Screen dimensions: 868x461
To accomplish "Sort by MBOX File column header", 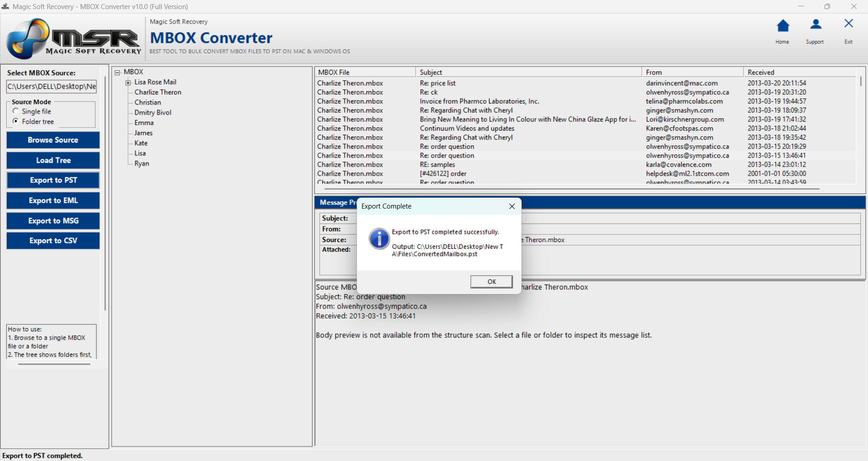I will (365, 72).
